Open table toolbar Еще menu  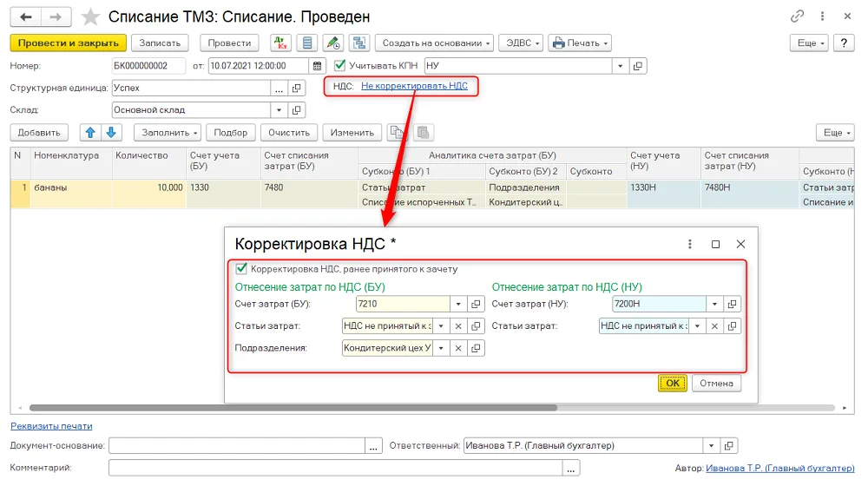point(835,132)
